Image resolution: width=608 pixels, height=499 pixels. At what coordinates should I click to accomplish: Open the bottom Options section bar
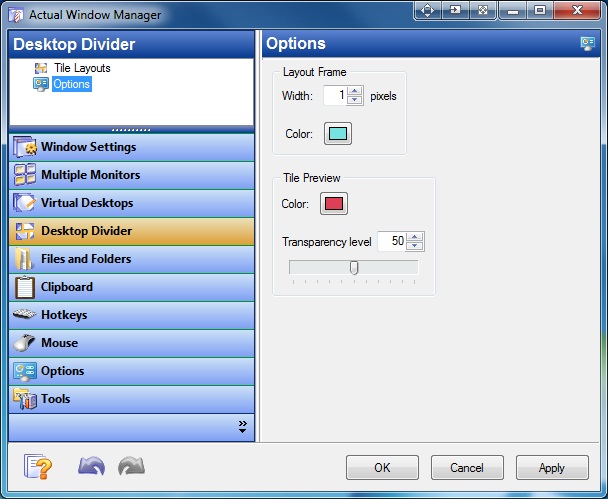pos(131,371)
